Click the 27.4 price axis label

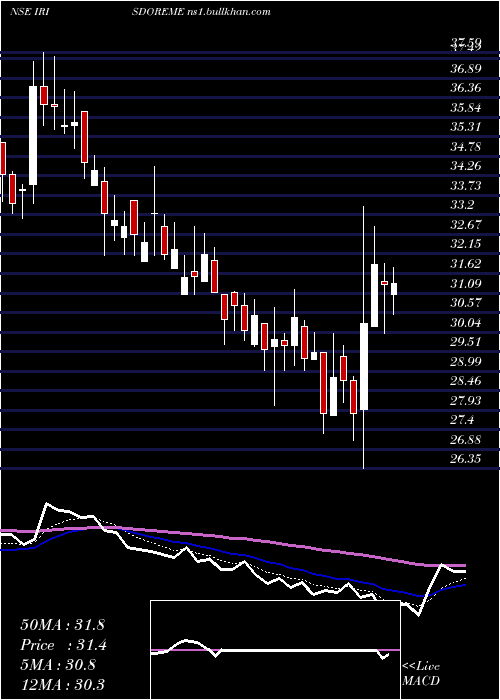click(462, 420)
